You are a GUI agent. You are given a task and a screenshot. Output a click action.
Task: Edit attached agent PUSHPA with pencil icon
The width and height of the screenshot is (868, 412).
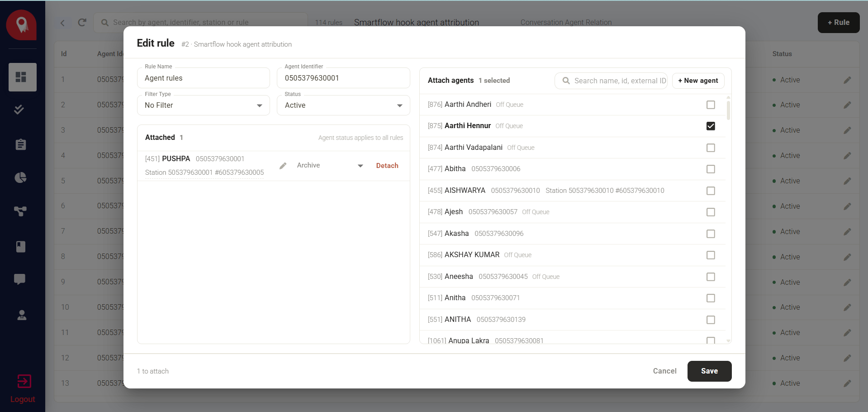tap(283, 166)
